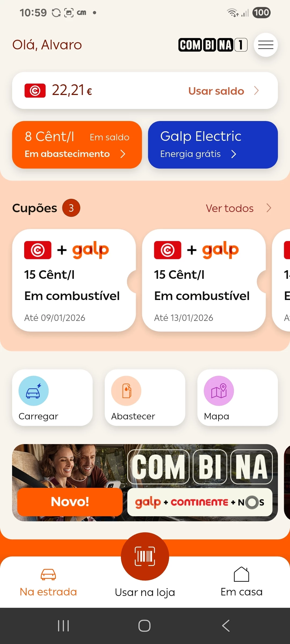The width and height of the screenshot is (290, 644).
Task: Open the Abastecer fuel pump icon
Action: pos(126,391)
